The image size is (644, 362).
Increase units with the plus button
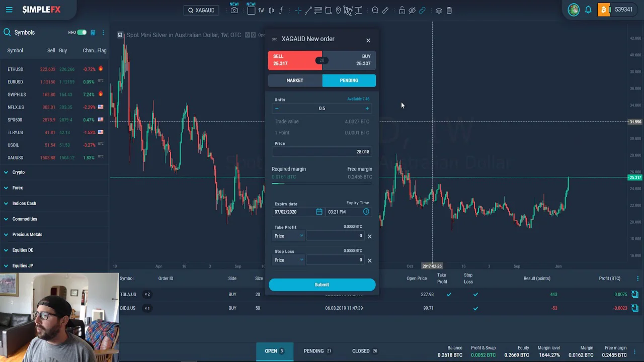tap(367, 108)
